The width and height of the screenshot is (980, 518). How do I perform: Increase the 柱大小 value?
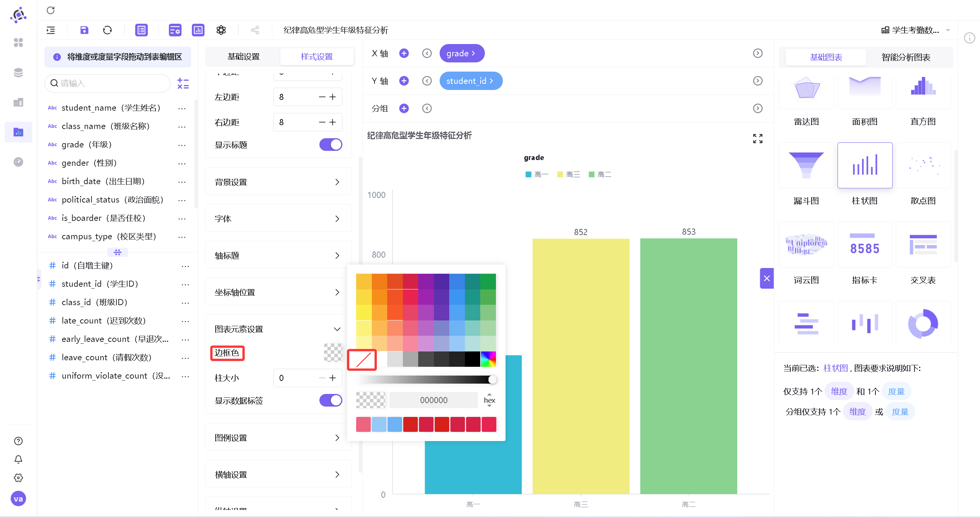coord(333,378)
